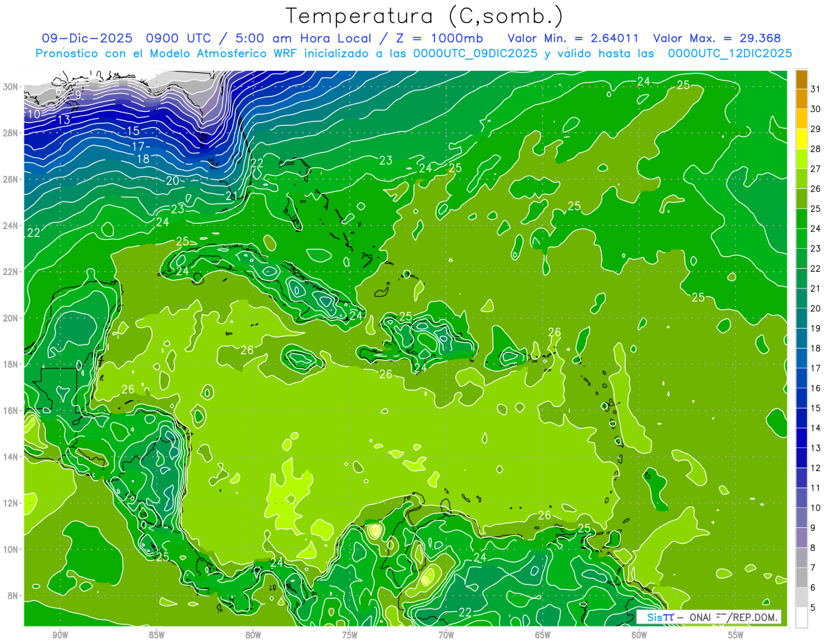The width and height of the screenshot is (834, 644).
Task: Click the 16N latitude axis label
Action: (x=11, y=411)
